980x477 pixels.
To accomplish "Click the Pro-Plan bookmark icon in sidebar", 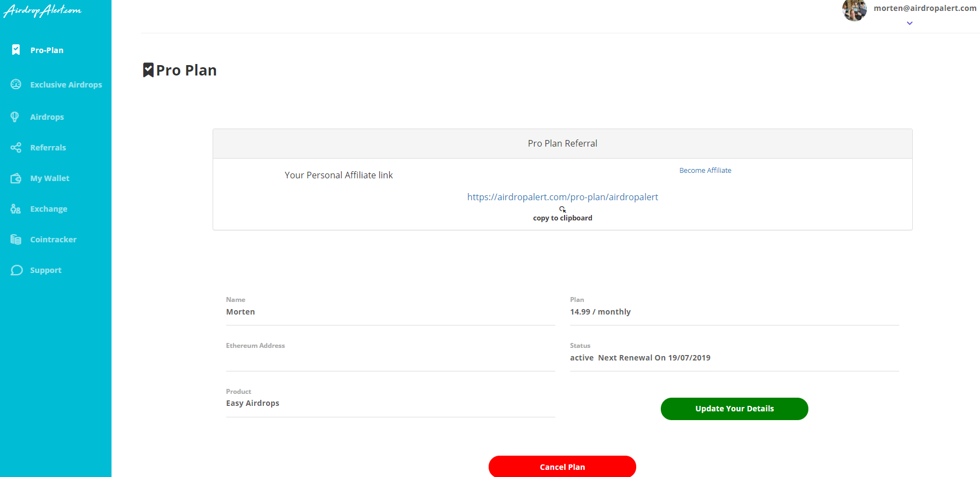I will tap(16, 50).
